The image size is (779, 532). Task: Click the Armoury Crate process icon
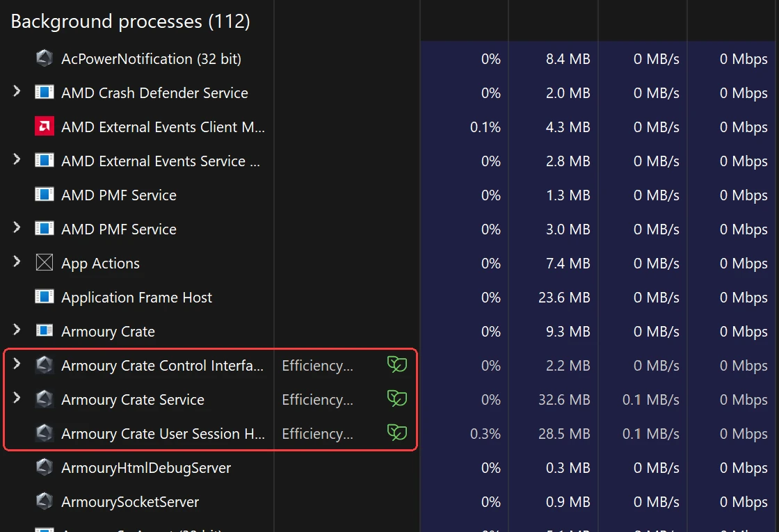(x=45, y=330)
